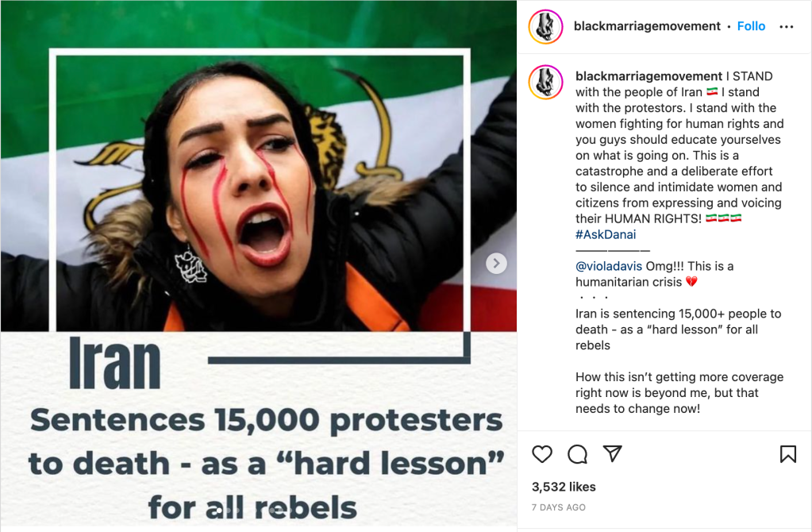
Task: Advance the carousel with the next arrow
Action: tap(496, 263)
